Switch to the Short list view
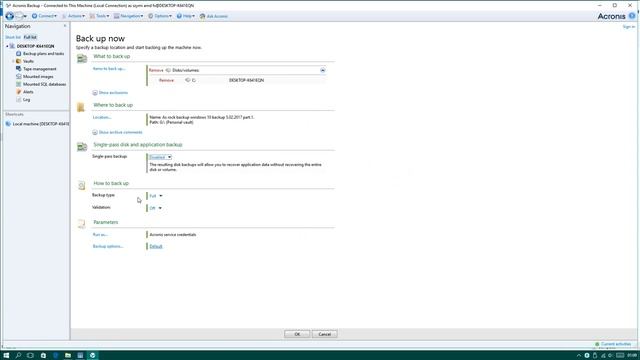640x360 pixels. tap(13, 37)
